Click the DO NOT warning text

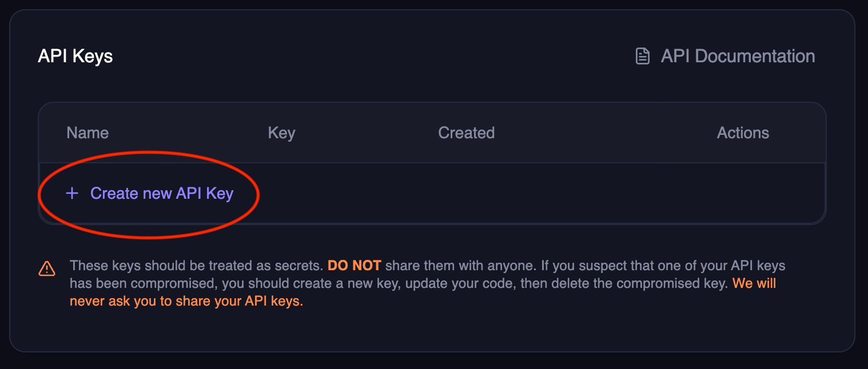pos(355,265)
